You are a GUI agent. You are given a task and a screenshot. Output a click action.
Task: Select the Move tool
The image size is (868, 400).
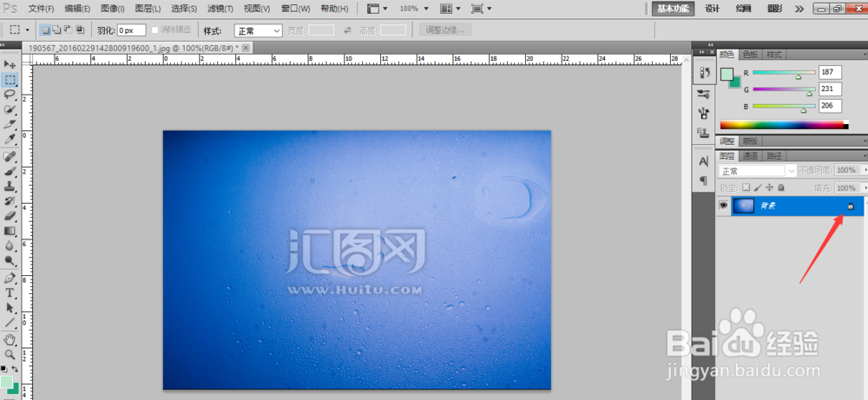(x=10, y=65)
